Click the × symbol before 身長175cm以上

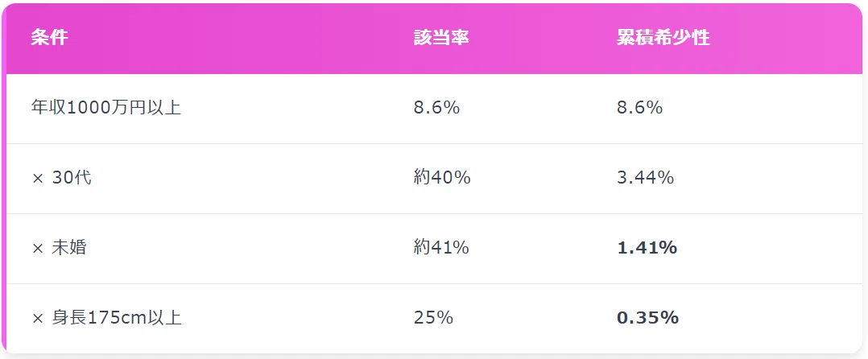38,319
